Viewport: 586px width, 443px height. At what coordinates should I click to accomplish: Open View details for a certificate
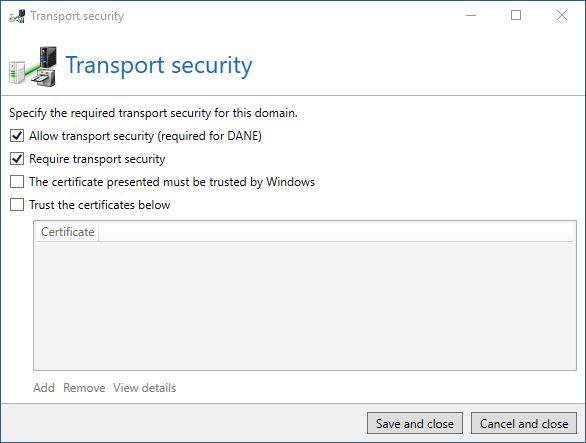[x=145, y=388]
